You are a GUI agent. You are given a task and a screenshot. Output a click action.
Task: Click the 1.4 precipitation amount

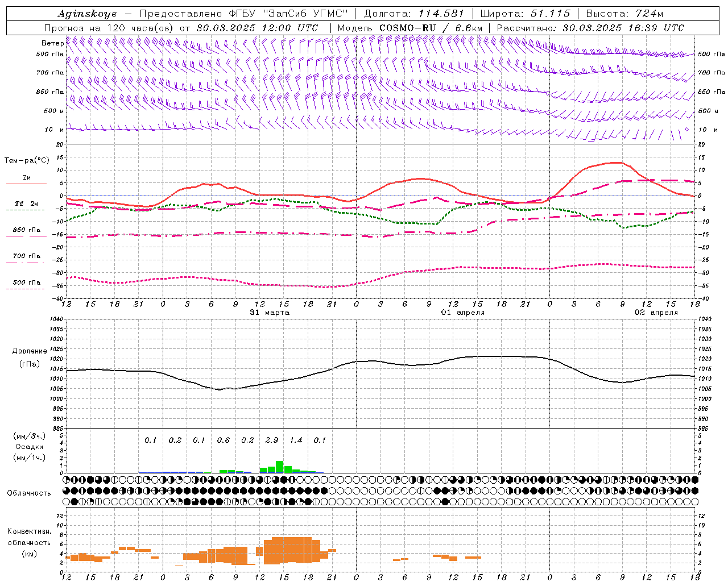[296, 440]
